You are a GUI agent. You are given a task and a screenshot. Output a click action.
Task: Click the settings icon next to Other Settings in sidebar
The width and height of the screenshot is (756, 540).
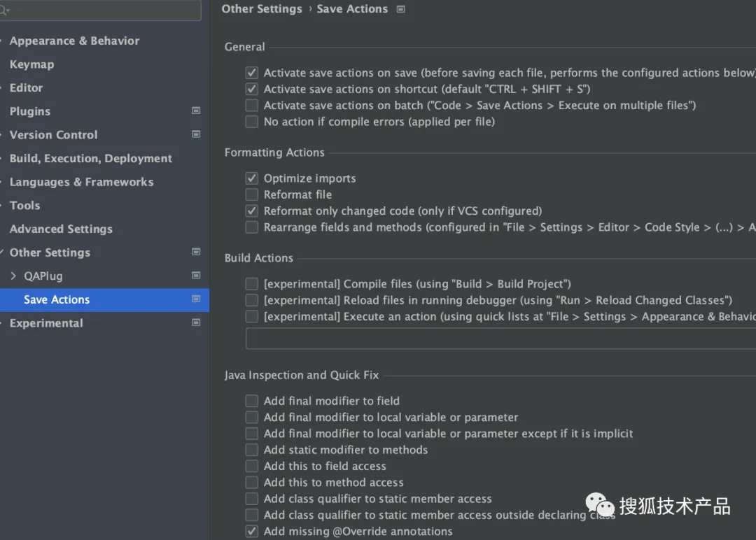tap(196, 252)
